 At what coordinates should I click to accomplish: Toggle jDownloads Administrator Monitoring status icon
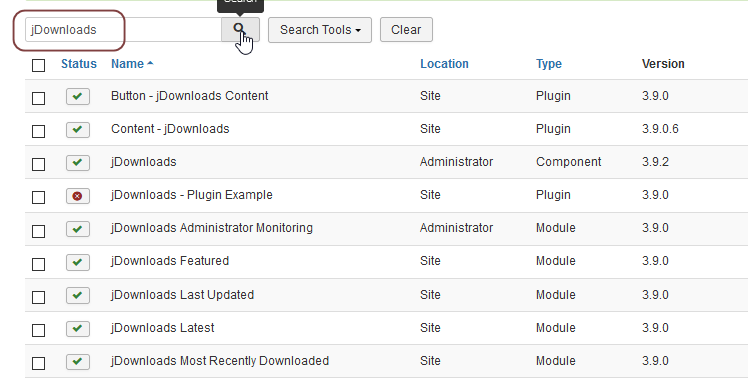coord(78,228)
